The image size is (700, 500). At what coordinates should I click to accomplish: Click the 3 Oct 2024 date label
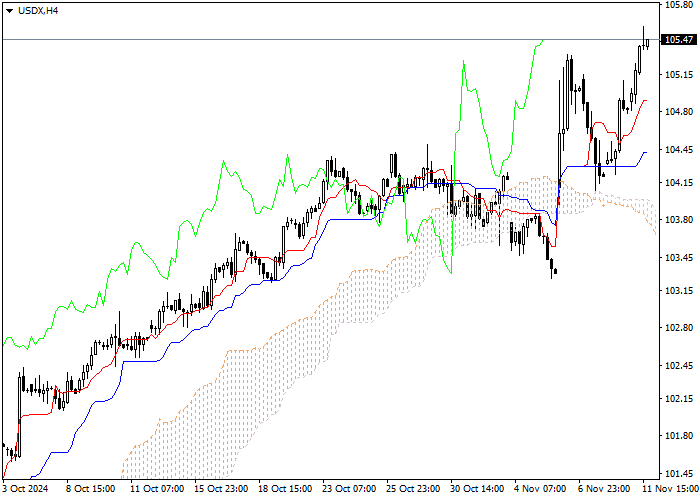tap(25, 489)
